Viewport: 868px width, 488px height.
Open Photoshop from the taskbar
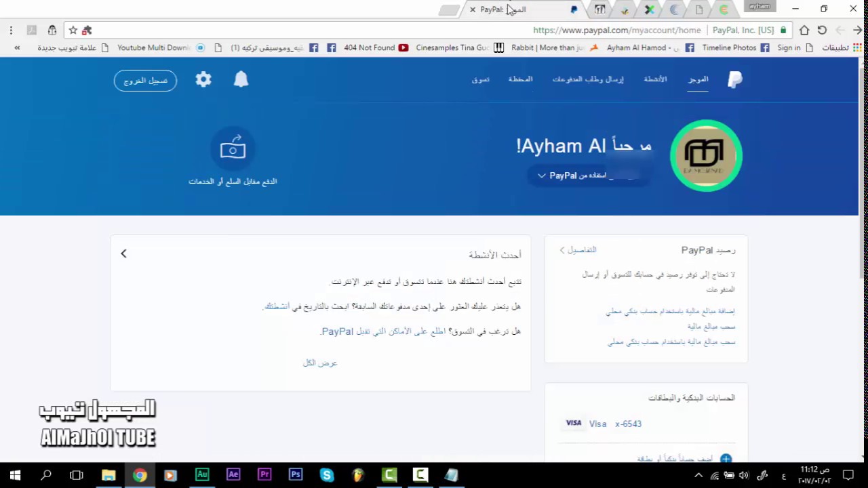[296, 475]
